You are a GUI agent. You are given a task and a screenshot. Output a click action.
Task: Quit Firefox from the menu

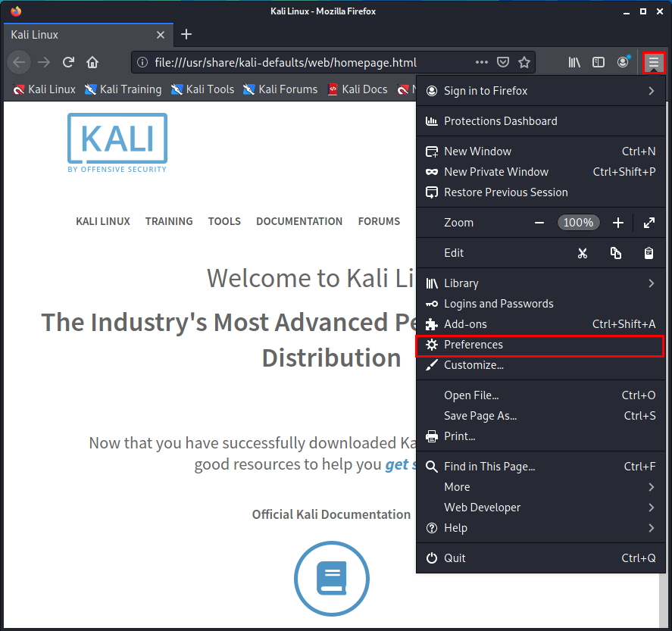click(540, 558)
